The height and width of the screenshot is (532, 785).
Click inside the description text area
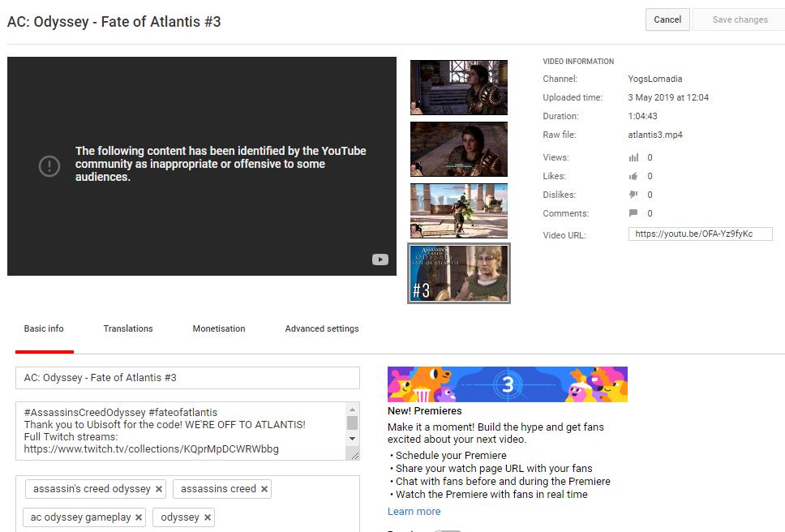tap(181, 431)
